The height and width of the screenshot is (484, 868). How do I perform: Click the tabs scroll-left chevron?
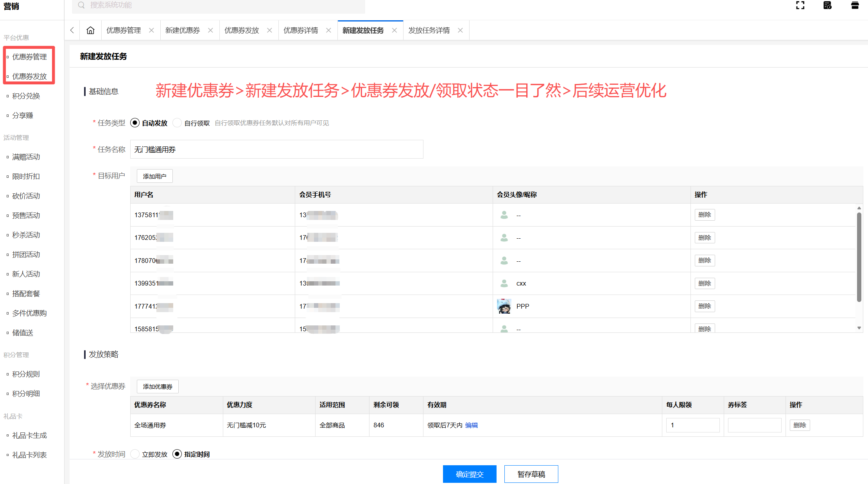point(72,30)
